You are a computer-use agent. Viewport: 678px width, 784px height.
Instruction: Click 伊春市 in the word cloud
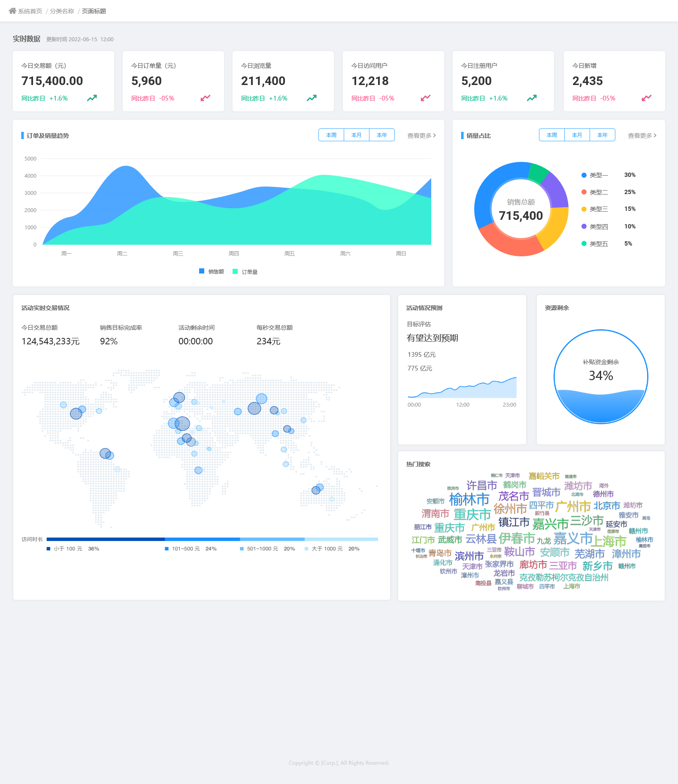click(517, 538)
